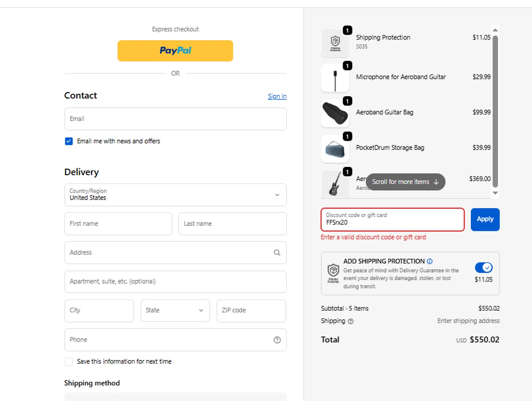Check Save this information for next time
This screenshot has width=532, height=401.
[69, 362]
